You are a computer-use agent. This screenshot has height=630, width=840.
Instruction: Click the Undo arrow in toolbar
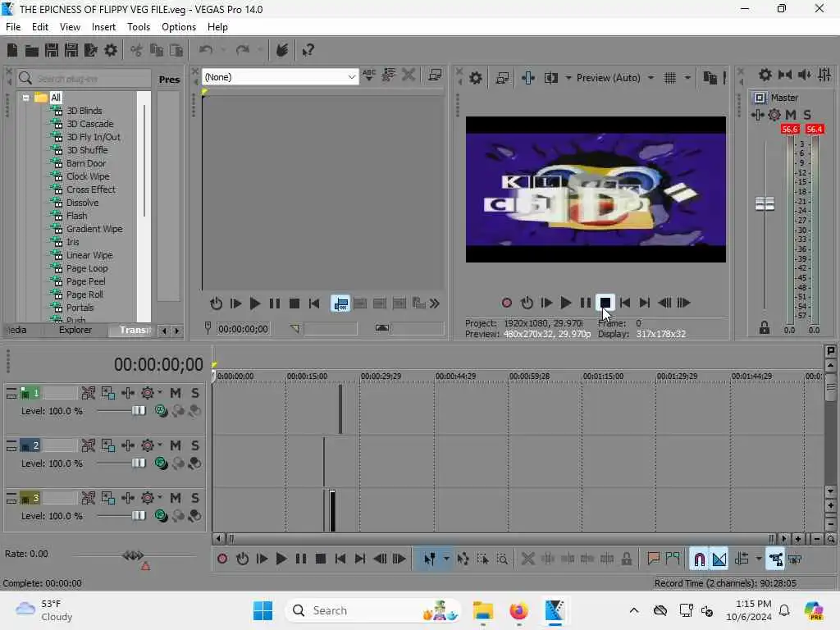click(206, 50)
